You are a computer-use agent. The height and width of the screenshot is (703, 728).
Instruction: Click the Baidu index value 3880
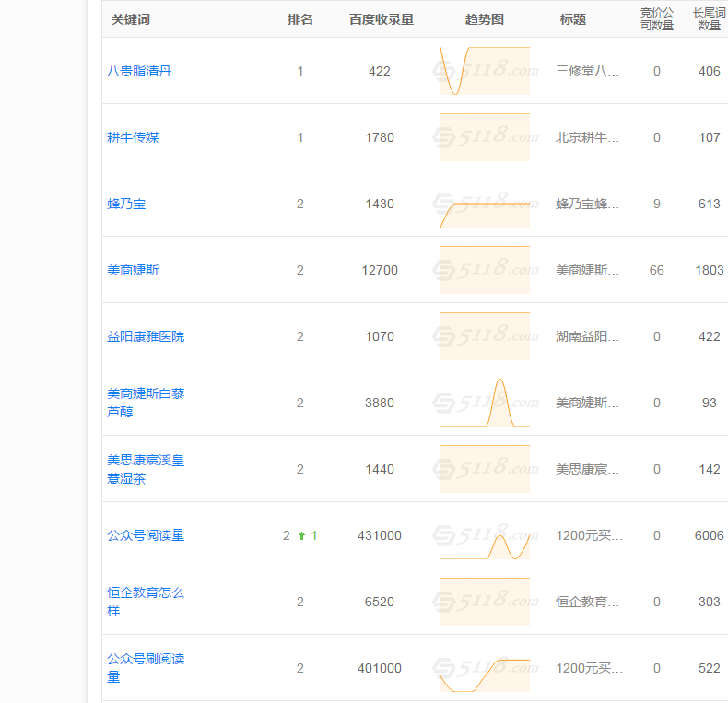pyautogui.click(x=380, y=403)
